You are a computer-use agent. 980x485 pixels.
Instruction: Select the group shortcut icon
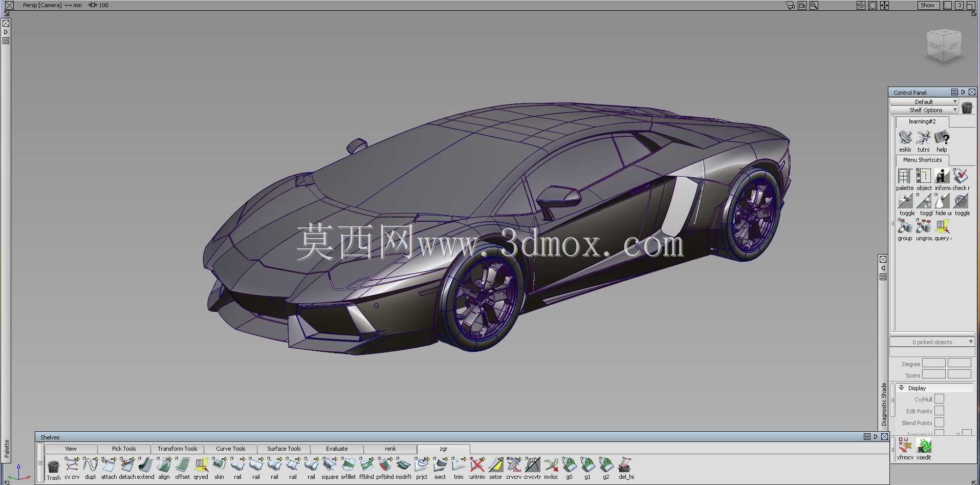905,226
